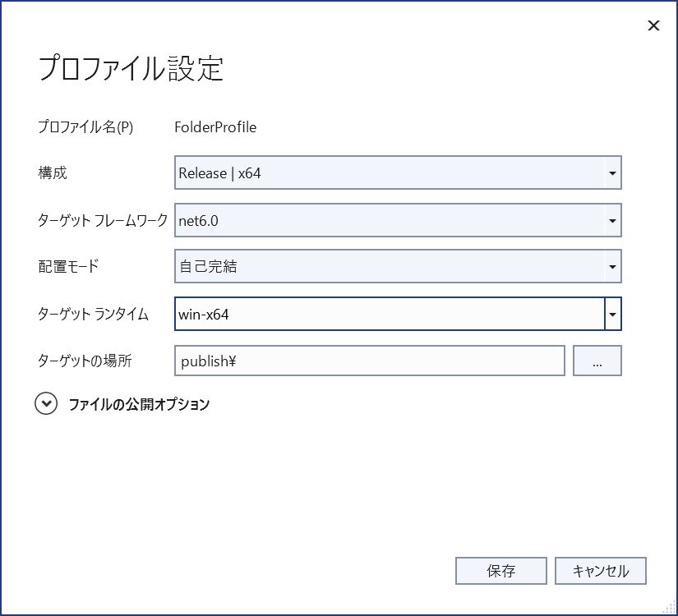Image resolution: width=678 pixels, height=616 pixels.
Task: Click the 保存 button
Action: coord(500,571)
